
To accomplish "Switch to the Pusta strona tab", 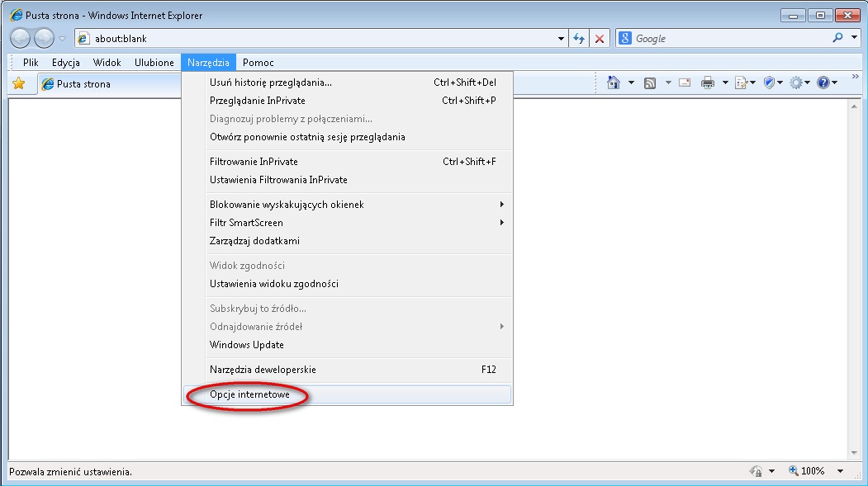I will [108, 84].
